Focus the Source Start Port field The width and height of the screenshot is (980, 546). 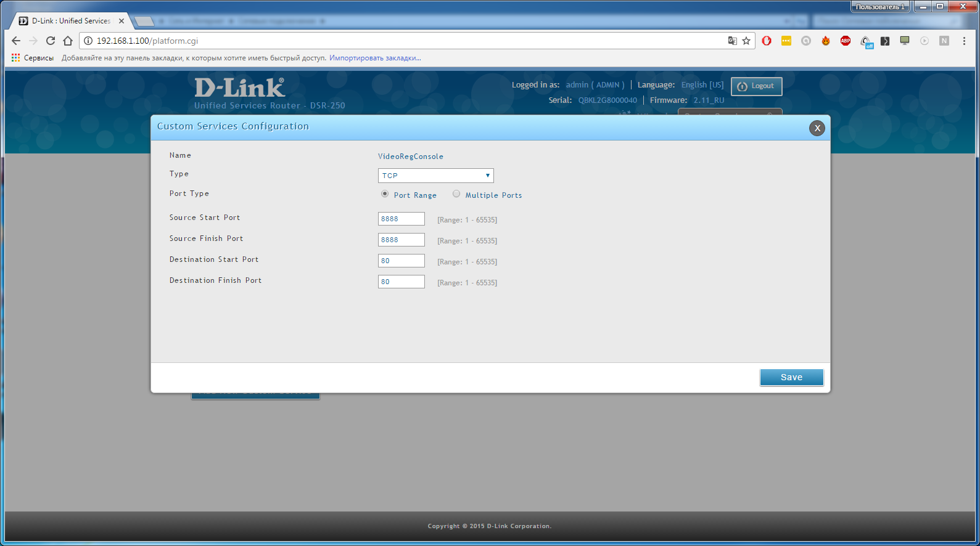pos(401,219)
